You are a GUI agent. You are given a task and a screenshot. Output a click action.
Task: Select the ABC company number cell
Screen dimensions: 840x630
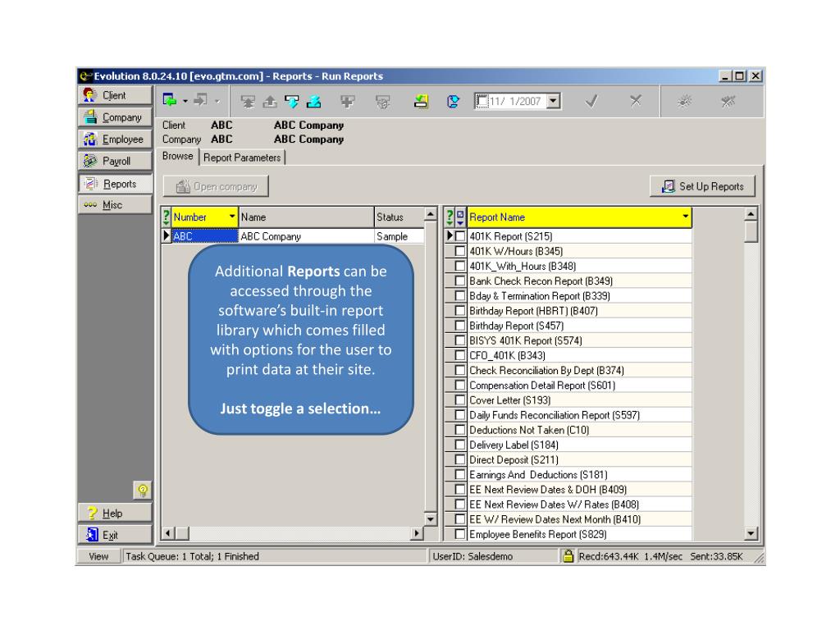click(204, 236)
